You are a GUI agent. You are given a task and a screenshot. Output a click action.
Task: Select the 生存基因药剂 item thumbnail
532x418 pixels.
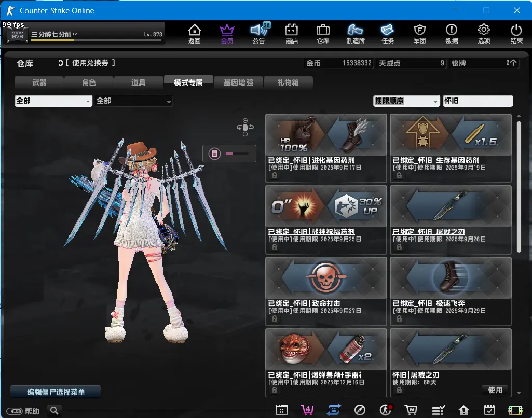(451, 135)
